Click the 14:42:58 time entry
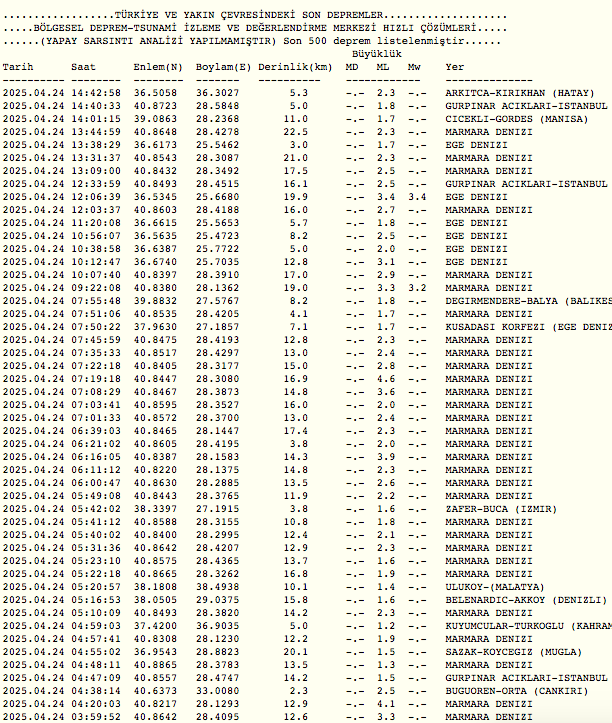 click(96, 92)
